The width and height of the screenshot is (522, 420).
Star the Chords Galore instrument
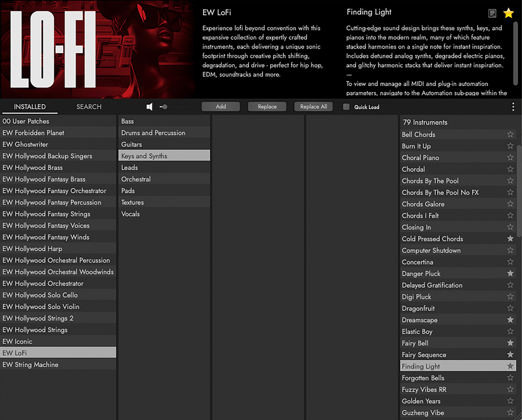point(510,203)
